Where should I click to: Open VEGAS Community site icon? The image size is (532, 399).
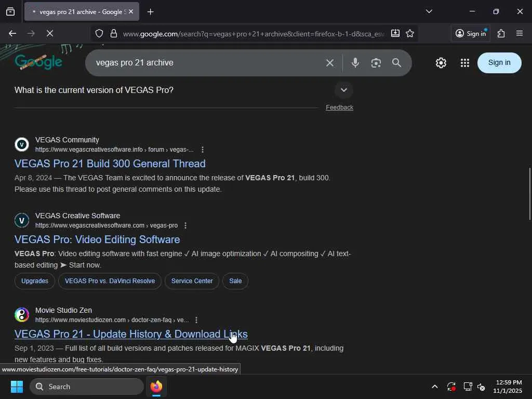[x=22, y=144]
